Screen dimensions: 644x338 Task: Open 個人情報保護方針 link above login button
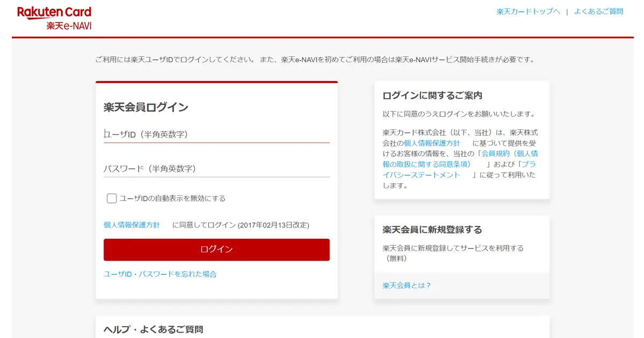point(131,225)
